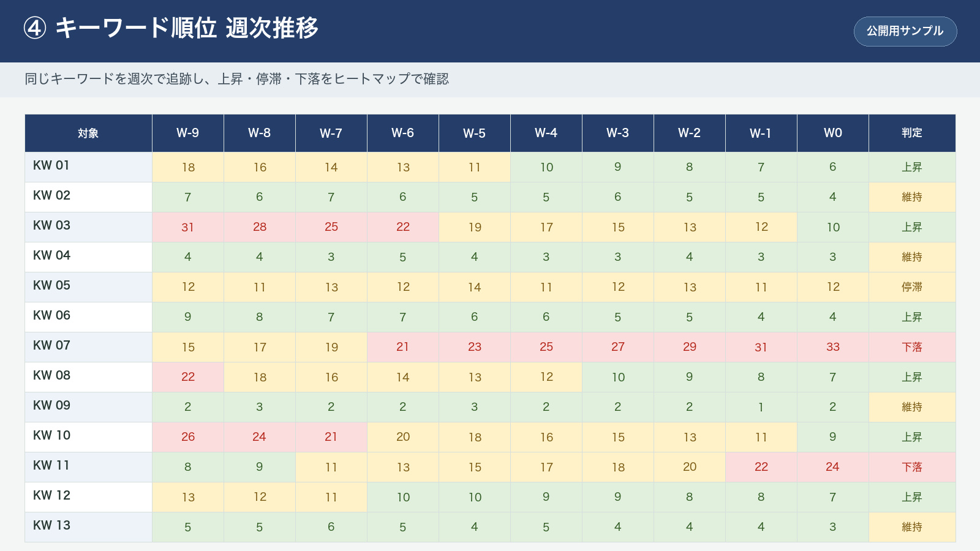Select the KW 07 row label
980x551 pixels.
(88, 347)
